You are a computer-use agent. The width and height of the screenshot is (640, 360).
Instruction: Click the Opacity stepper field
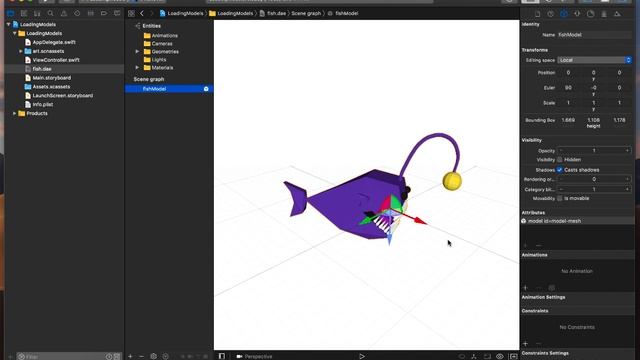tap(594, 151)
